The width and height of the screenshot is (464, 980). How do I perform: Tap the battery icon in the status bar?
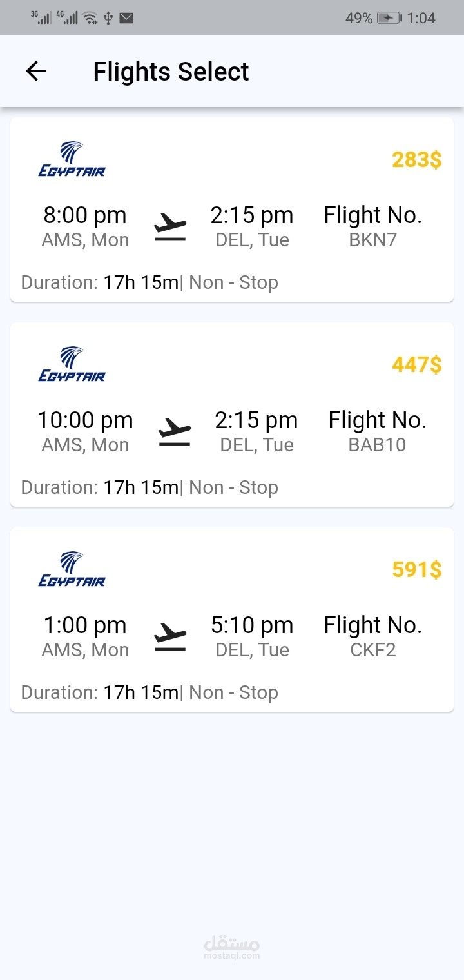[x=389, y=18]
